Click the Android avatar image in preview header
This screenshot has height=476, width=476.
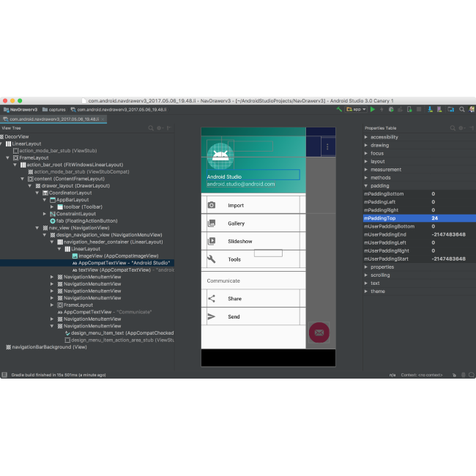pos(220,156)
